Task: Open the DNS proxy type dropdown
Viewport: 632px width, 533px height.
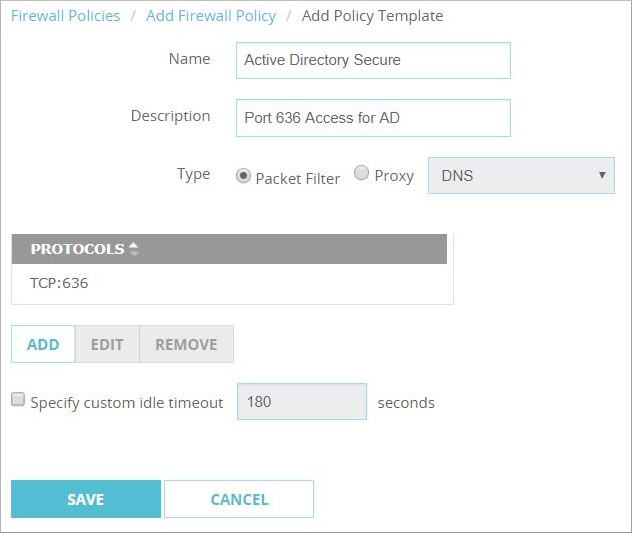Action: point(520,175)
